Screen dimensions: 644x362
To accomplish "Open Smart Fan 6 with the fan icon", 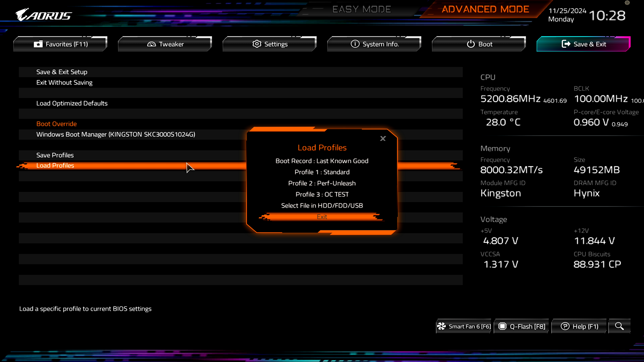I will (x=442, y=326).
